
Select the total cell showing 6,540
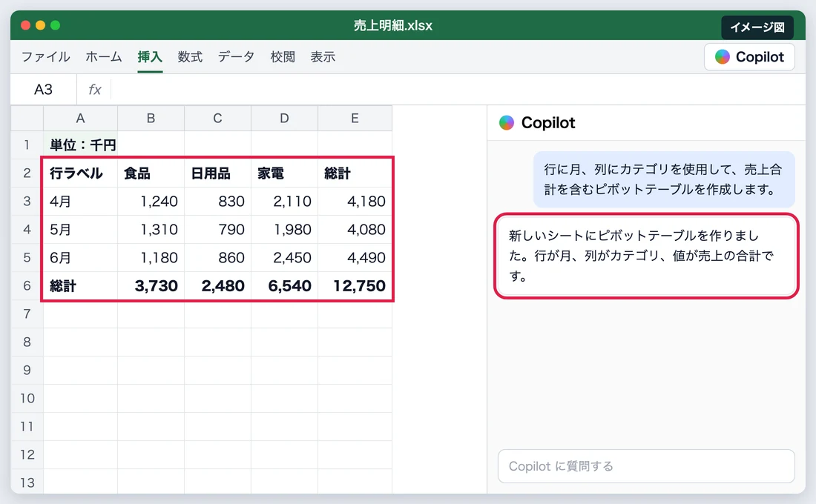[x=284, y=285]
